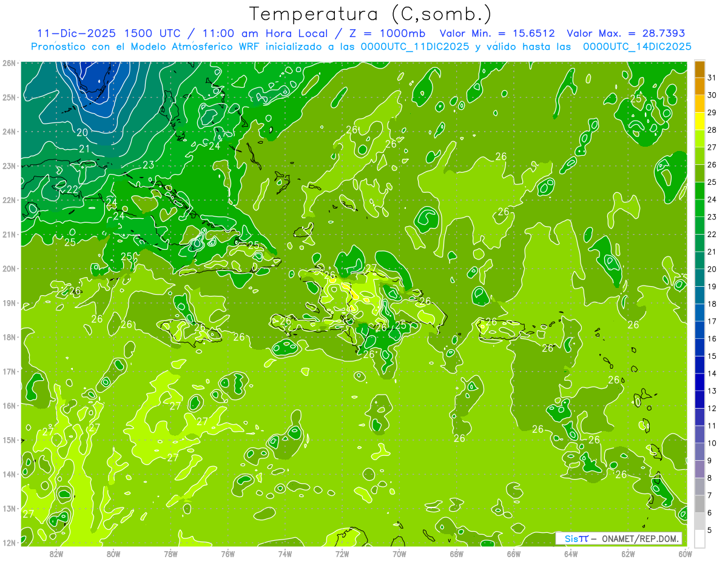Image resolution: width=728 pixels, height=562 pixels.
Task: Click the color bar label '30'
Action: (x=712, y=95)
